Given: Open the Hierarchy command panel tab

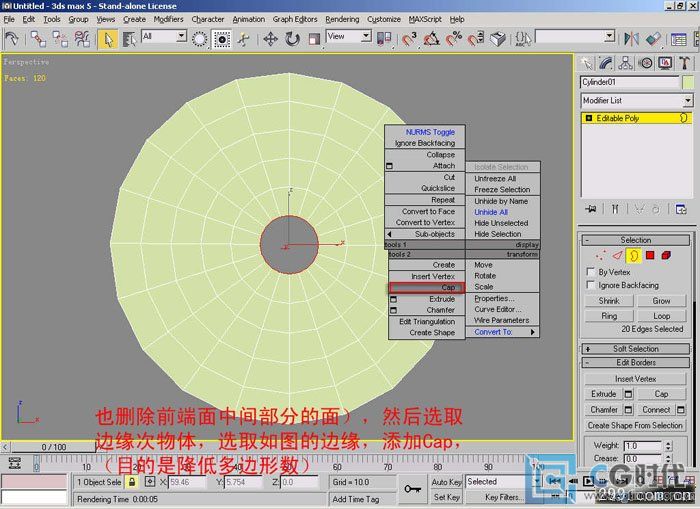Looking at the screenshot, I should [625, 63].
